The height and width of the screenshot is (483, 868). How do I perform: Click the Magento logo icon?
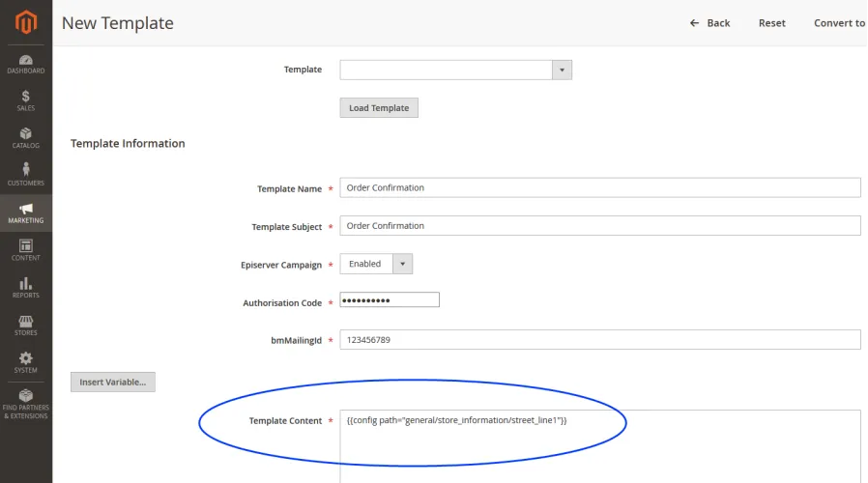(26, 22)
